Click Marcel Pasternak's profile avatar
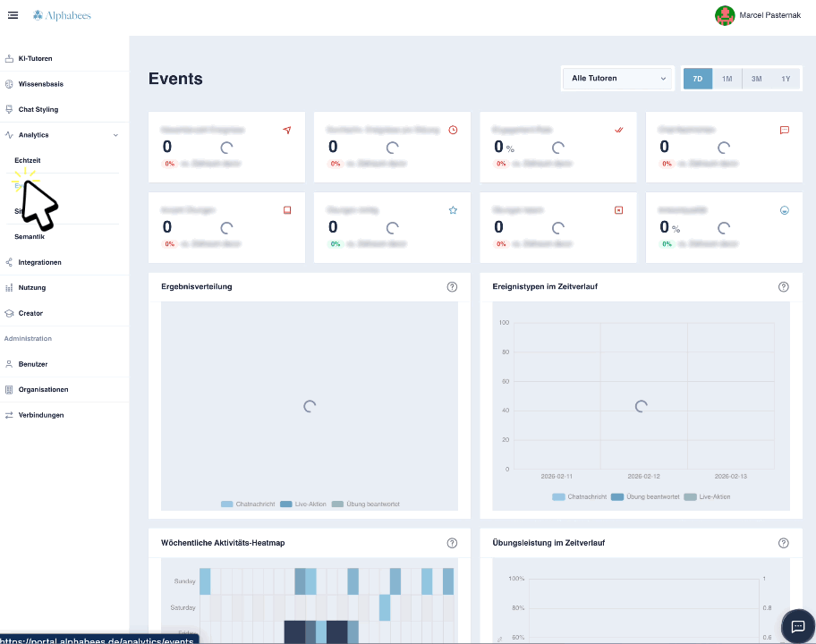This screenshot has width=816, height=644. pyautogui.click(x=725, y=15)
